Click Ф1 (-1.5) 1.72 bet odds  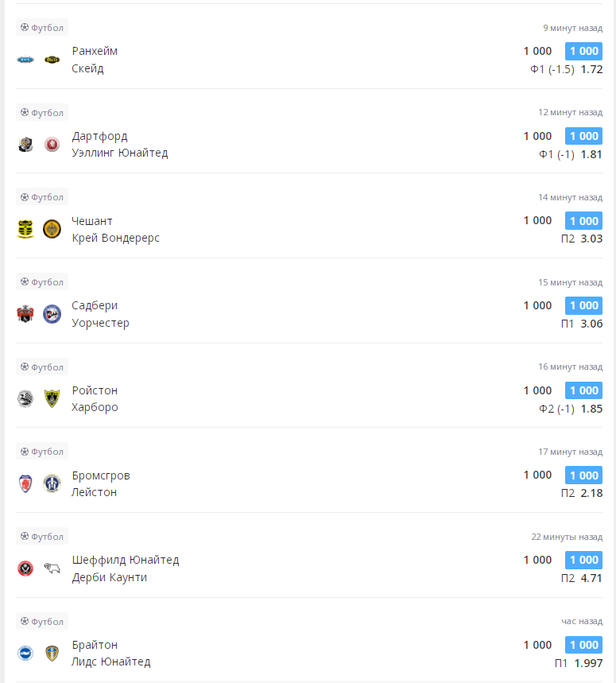click(566, 69)
